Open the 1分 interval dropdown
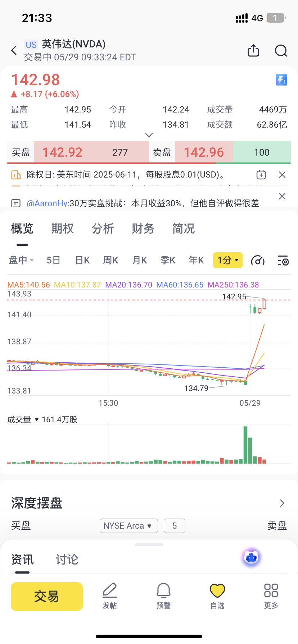298x644 pixels. tap(228, 260)
